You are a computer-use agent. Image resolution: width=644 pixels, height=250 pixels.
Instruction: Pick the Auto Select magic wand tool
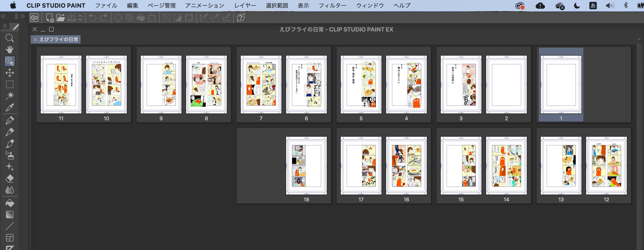click(9, 96)
